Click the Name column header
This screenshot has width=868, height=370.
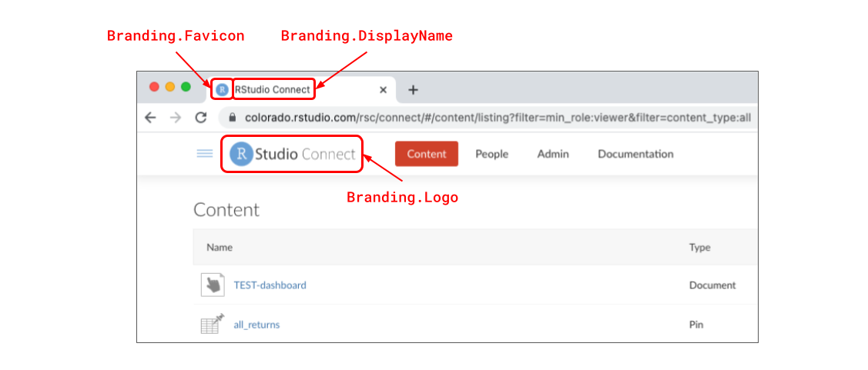click(x=220, y=248)
